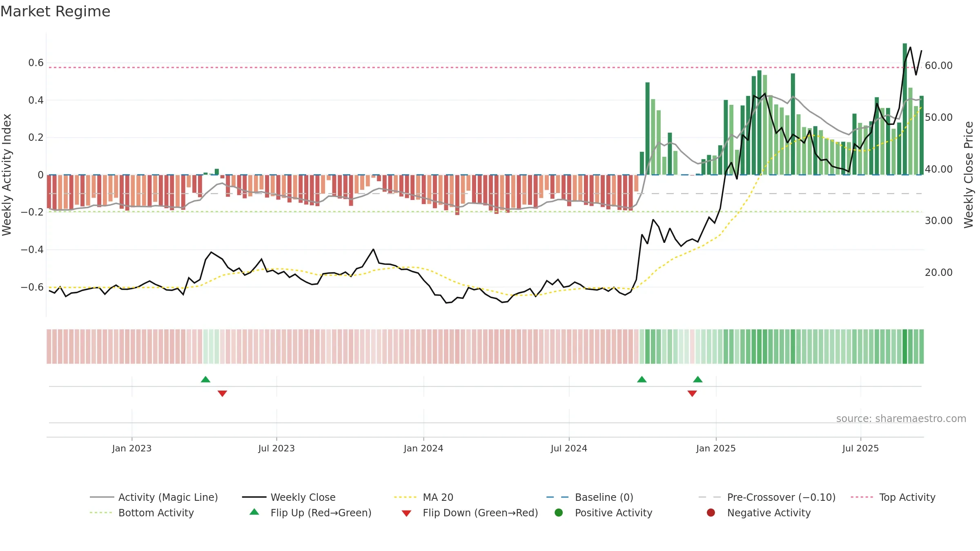
Task: Click the tallest green activity bar near 0.7
Action: pos(905,109)
